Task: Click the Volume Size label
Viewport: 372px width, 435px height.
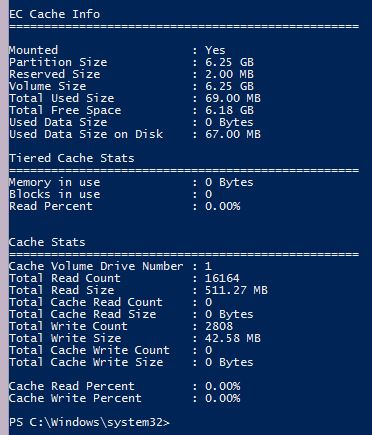Action: click(x=47, y=86)
